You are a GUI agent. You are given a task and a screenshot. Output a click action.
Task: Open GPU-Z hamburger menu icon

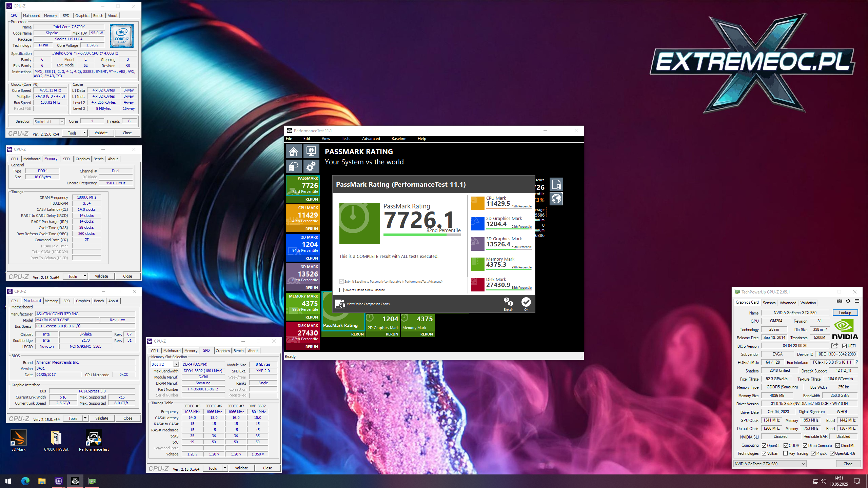click(857, 301)
